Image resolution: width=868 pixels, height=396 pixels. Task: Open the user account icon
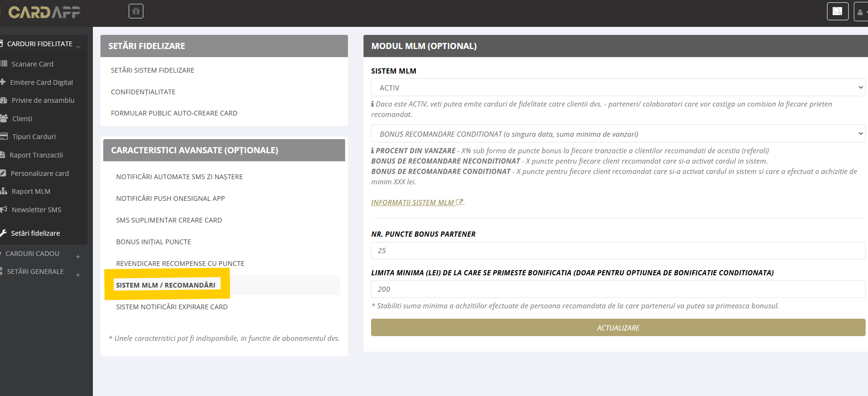(861, 12)
